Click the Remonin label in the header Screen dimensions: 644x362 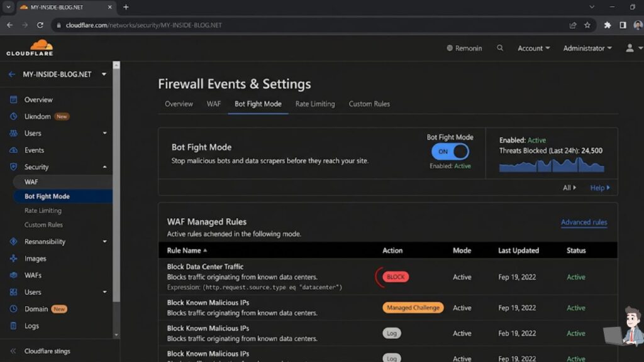point(468,48)
